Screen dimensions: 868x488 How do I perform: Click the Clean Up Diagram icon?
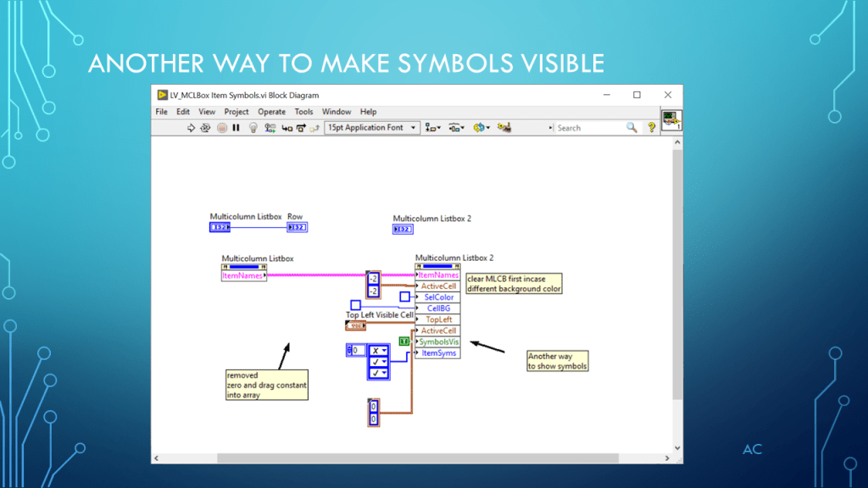(504, 128)
